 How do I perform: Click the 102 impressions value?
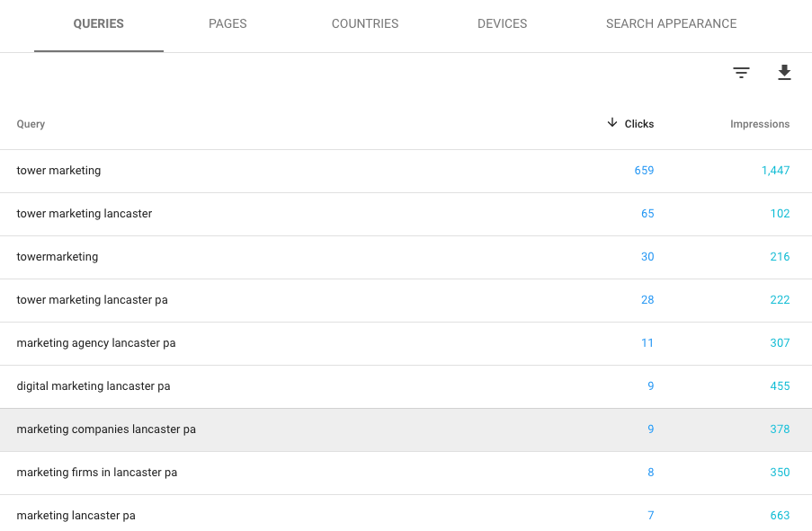(x=780, y=213)
